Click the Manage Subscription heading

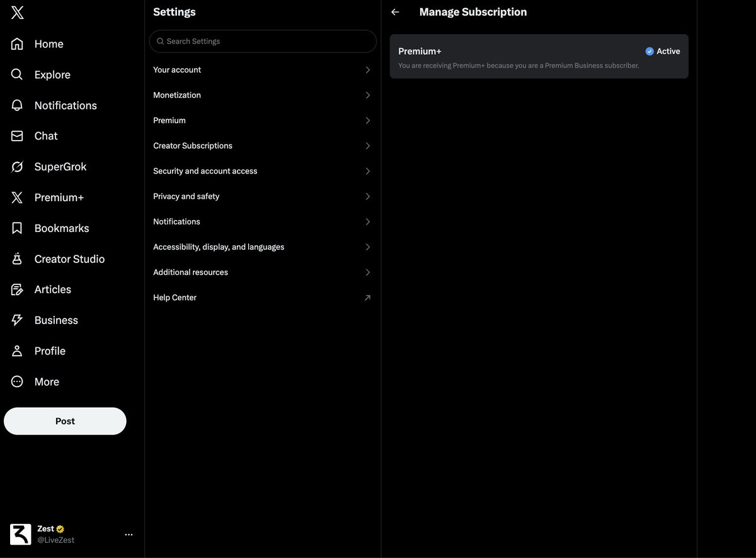tap(473, 12)
